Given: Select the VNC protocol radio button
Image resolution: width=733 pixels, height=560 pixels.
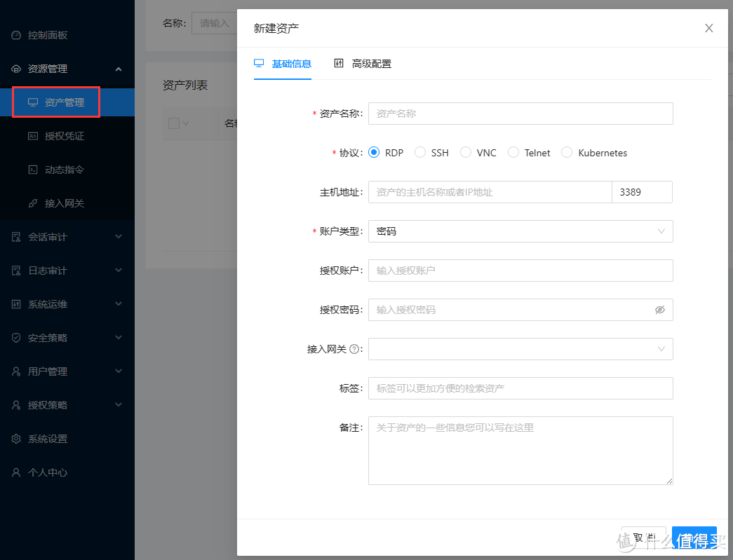Looking at the screenshot, I should [466, 153].
